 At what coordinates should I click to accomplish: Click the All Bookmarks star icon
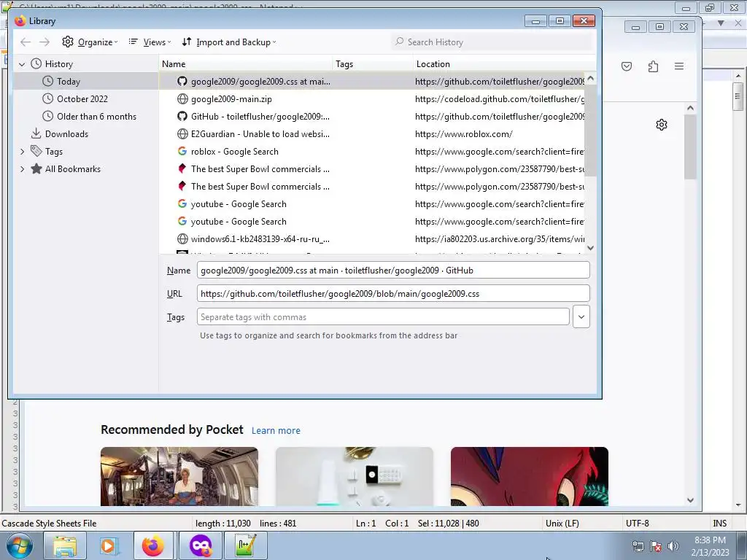pyautogui.click(x=36, y=169)
